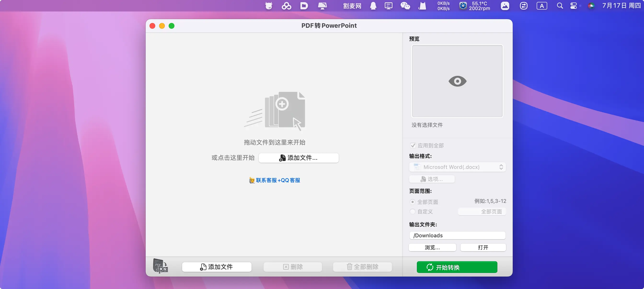Click the 拖动文件到这里来开始 text
Viewport: 644px width, 289px height.
[275, 142]
